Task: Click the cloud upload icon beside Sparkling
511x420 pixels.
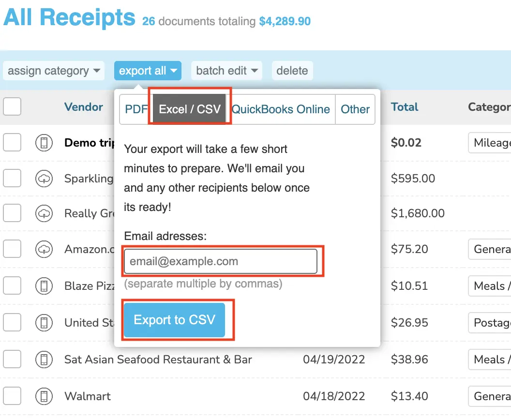Action: tap(44, 179)
